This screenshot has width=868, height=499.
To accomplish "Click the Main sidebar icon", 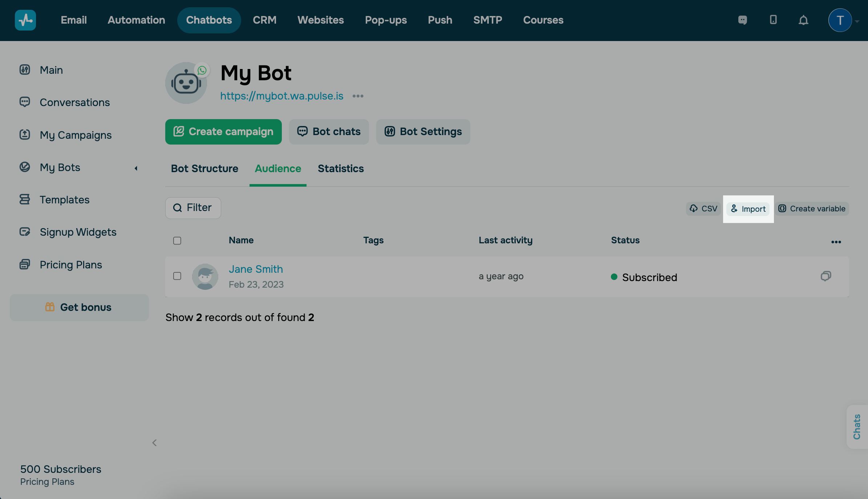I will pos(25,70).
